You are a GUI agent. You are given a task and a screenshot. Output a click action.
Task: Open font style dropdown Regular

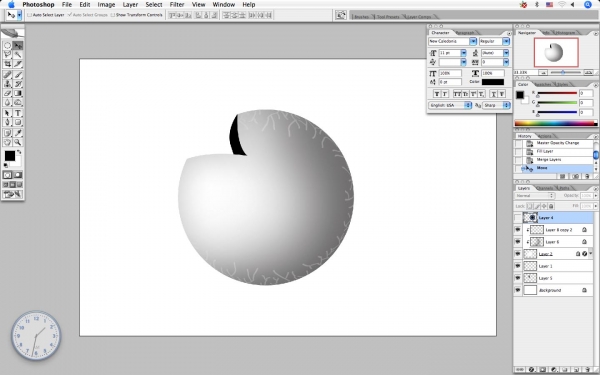(x=506, y=41)
